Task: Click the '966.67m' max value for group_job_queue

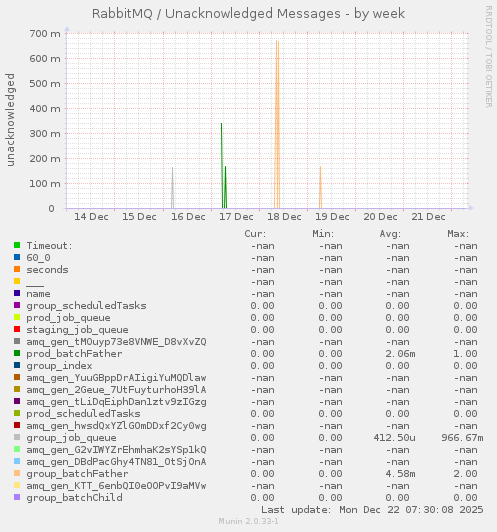Action: (x=462, y=438)
